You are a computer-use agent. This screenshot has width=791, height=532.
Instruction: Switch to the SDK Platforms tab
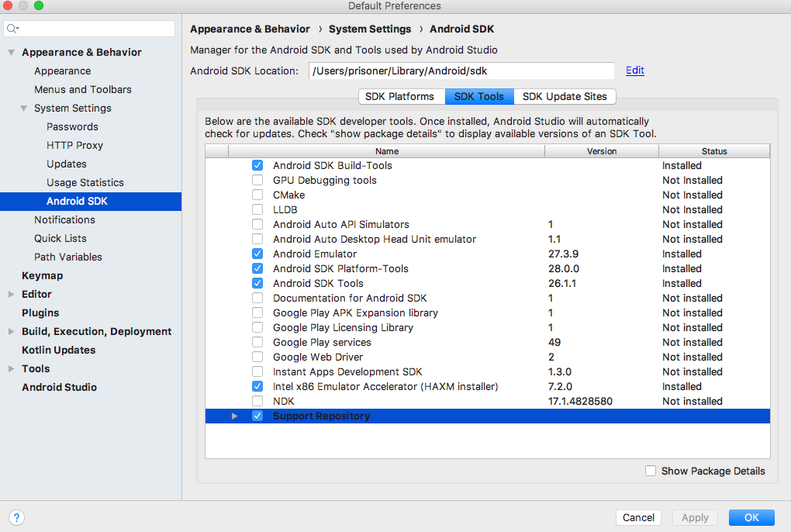point(402,96)
